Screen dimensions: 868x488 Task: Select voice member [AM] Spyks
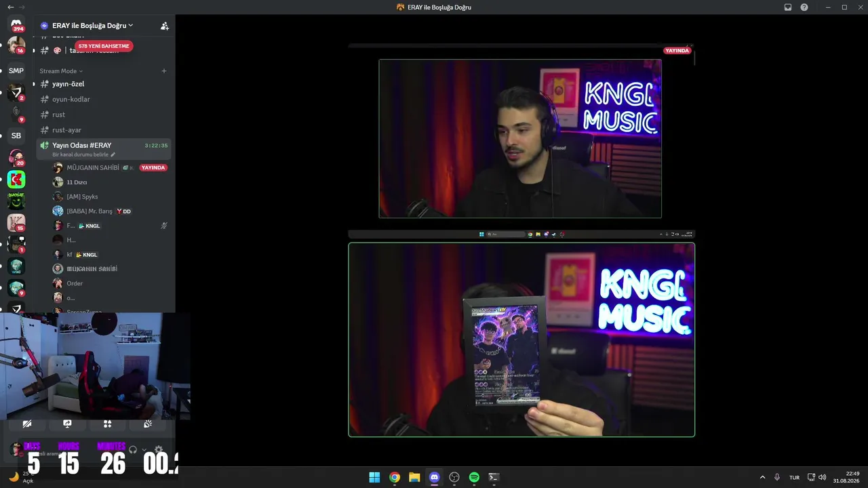point(111,197)
